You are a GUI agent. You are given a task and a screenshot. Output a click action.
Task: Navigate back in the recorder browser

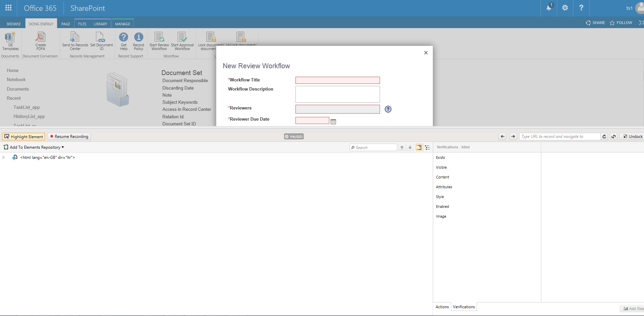click(x=502, y=137)
